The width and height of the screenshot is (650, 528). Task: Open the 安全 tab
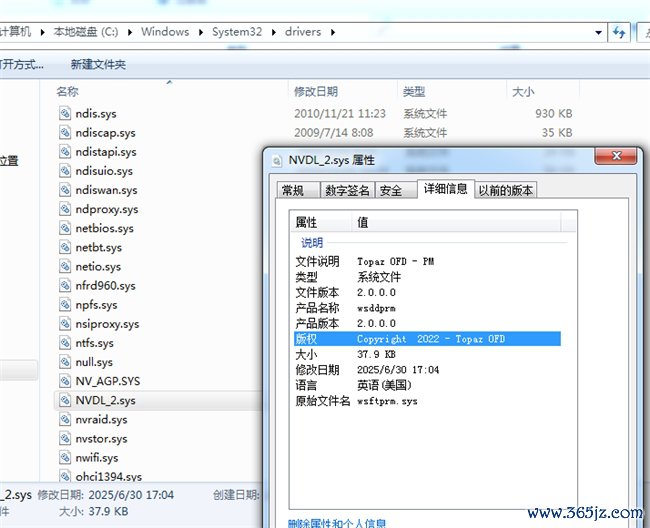click(x=395, y=190)
